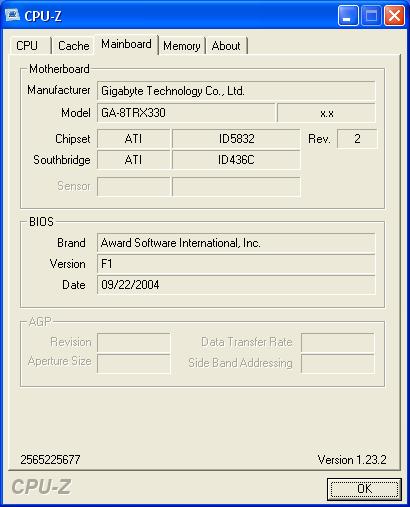The width and height of the screenshot is (410, 507).
Task: Click the CPU-Z title bar icon
Action: [12, 15]
